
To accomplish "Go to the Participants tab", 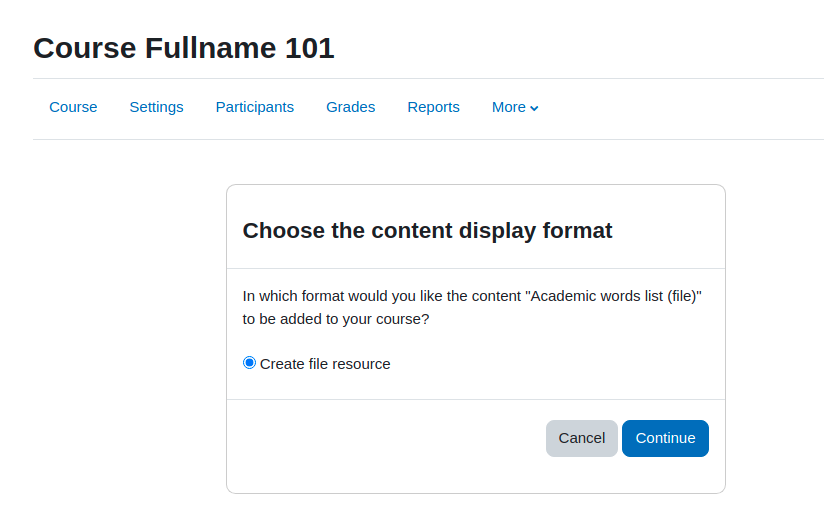I will pos(255,107).
